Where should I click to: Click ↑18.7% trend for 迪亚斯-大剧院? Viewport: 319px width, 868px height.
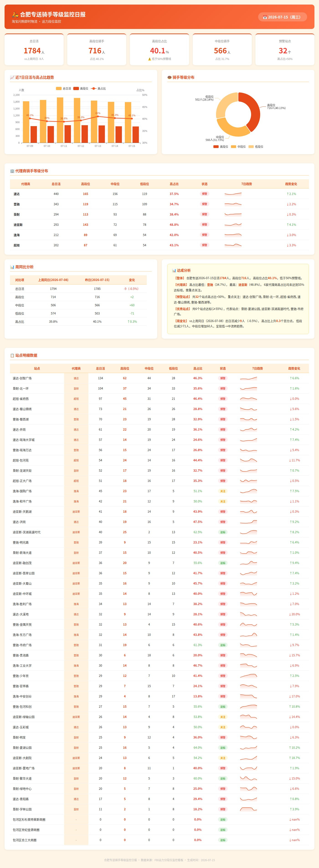tap(294, 758)
